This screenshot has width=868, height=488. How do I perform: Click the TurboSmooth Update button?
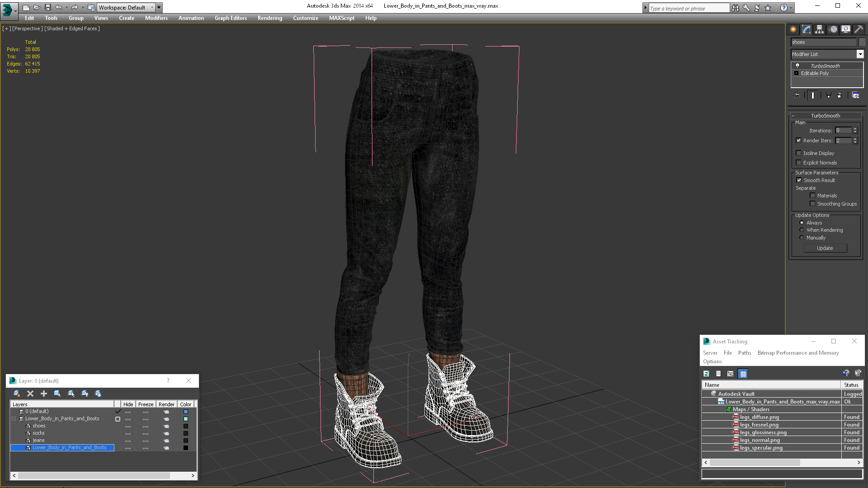(x=825, y=248)
